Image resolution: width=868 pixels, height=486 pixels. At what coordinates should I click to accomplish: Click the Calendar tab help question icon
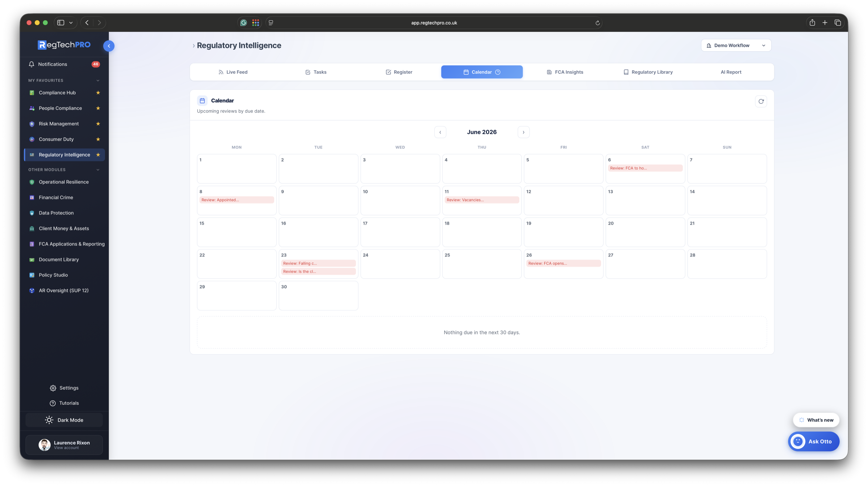(x=498, y=72)
